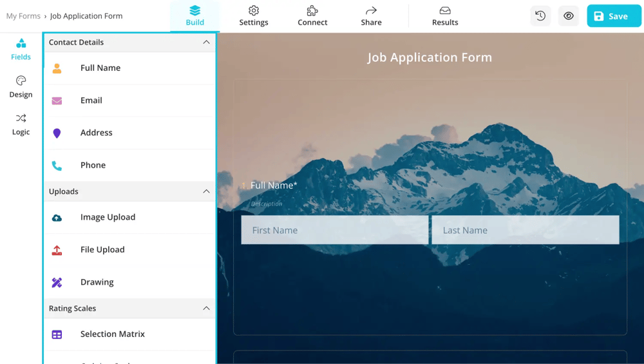Edit the form title Job Application Form
This screenshot has width=644, height=364.
[430, 57]
